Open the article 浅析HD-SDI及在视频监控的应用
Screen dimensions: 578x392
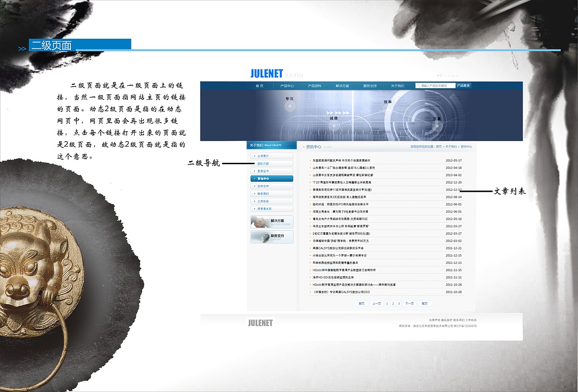(333, 277)
